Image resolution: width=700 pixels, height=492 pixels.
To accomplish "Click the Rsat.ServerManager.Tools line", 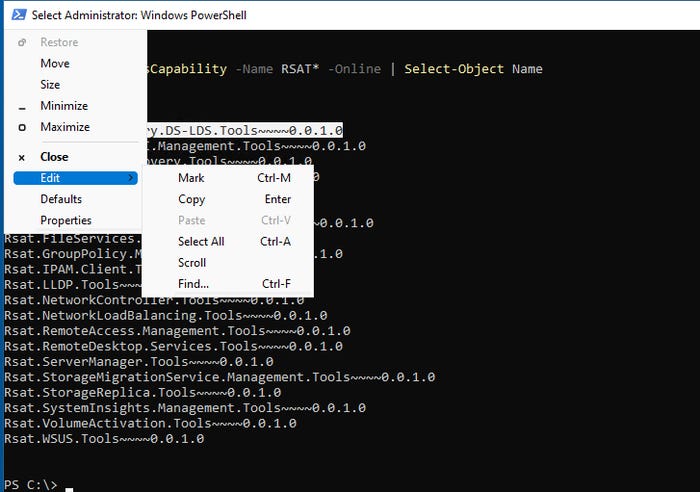I will coord(139,362).
